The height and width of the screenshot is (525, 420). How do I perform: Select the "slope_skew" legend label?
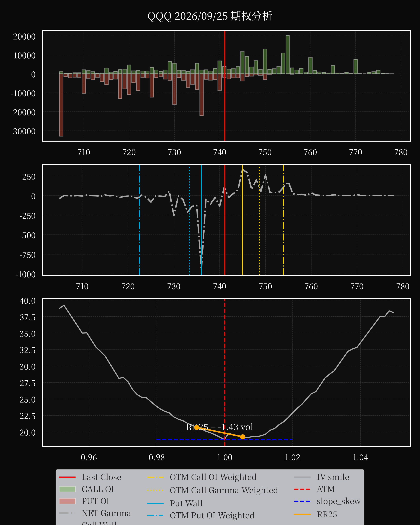point(339,502)
